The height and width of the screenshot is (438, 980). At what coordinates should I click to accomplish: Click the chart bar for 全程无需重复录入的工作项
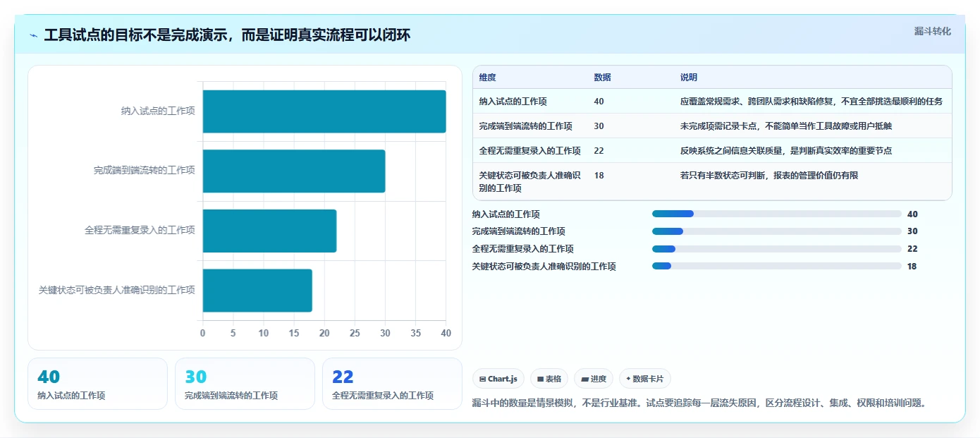click(x=269, y=231)
